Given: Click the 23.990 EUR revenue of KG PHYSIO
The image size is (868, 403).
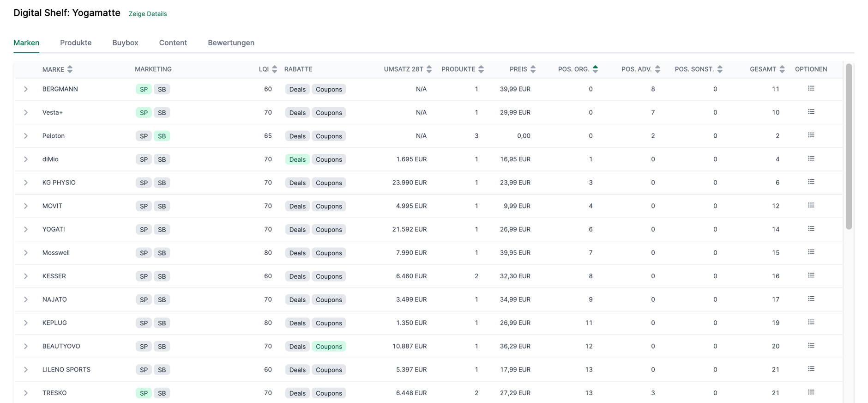Looking at the screenshot, I should (x=410, y=183).
